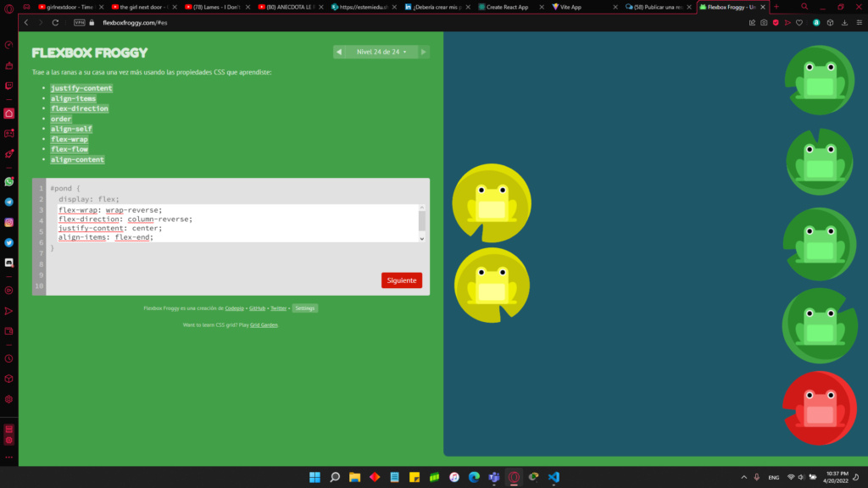This screenshot has width=868, height=488.
Task: Open GX Control speedometer icon
Action: coord(8,46)
